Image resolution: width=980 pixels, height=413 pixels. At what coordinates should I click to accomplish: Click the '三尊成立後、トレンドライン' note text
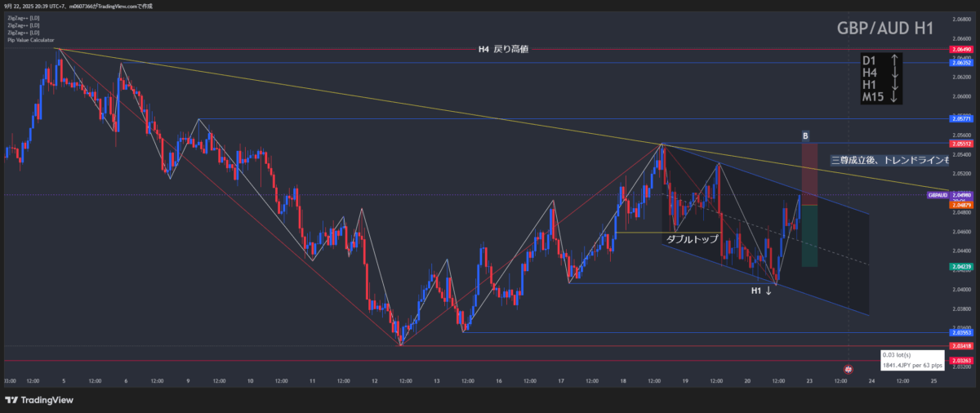click(889, 161)
